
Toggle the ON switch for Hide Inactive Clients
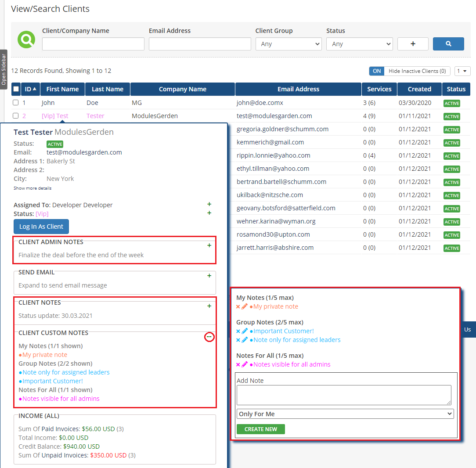pos(376,71)
